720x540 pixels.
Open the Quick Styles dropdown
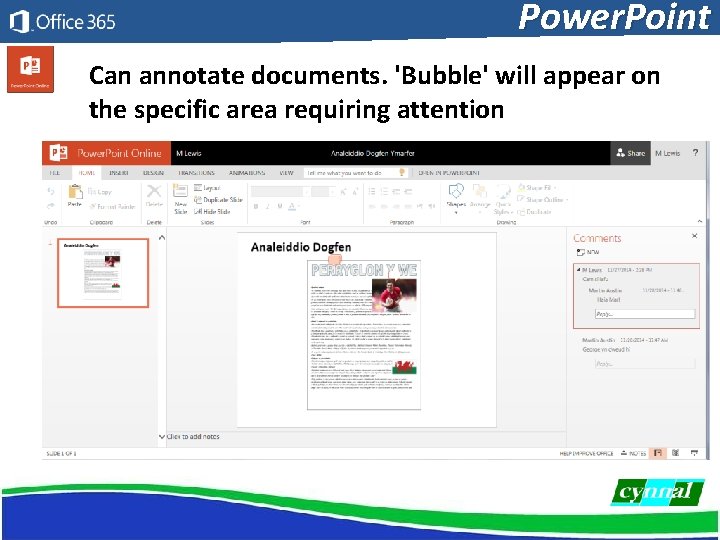pyautogui.click(x=503, y=198)
